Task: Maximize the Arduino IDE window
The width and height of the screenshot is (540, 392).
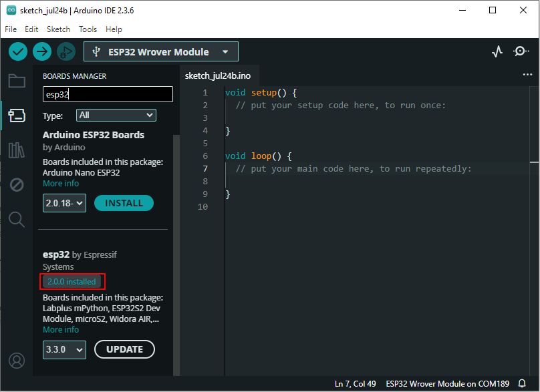Action: click(x=493, y=10)
